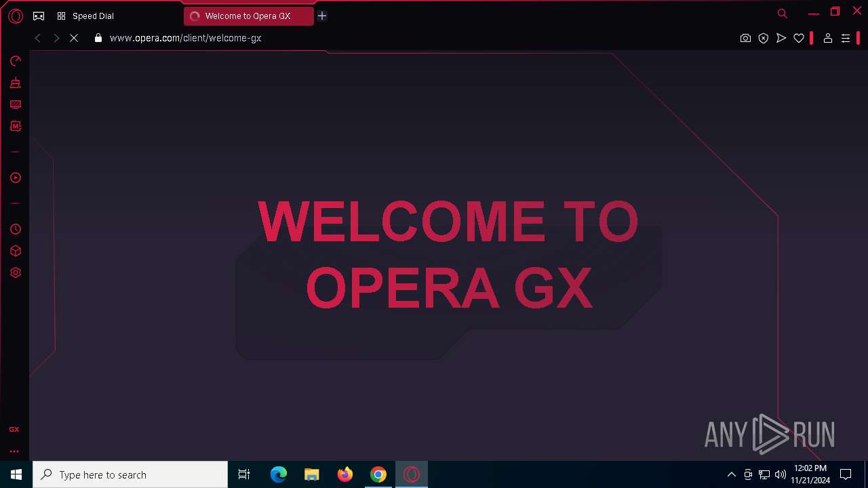Open the Opera account profile icon
Image resolution: width=868 pixels, height=488 pixels.
click(x=828, y=39)
